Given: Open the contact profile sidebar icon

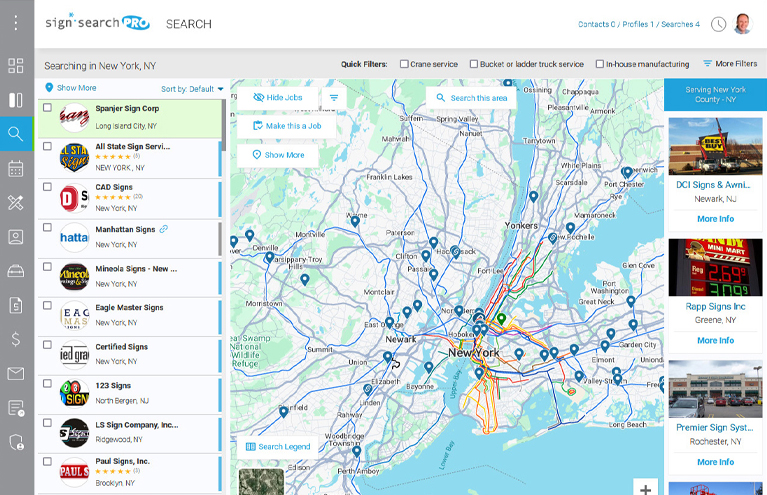Looking at the screenshot, I should click(x=16, y=237).
